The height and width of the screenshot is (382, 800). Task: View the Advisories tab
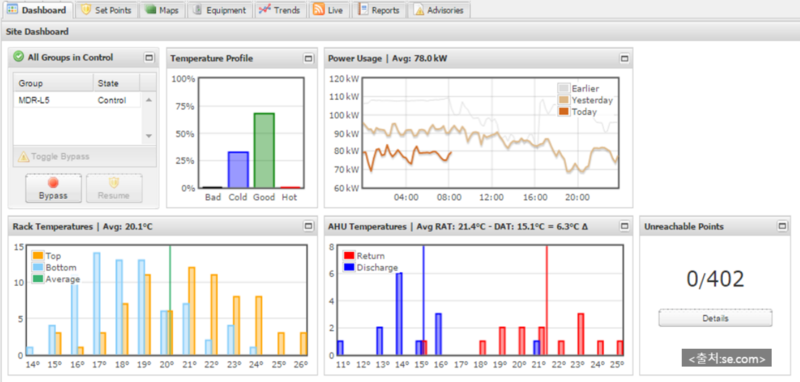pos(439,10)
